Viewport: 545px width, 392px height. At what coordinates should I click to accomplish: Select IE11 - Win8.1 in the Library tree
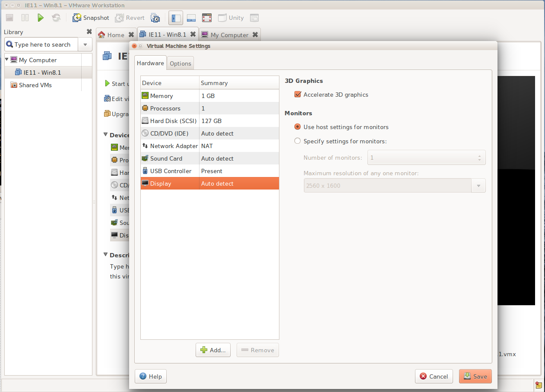coord(42,73)
